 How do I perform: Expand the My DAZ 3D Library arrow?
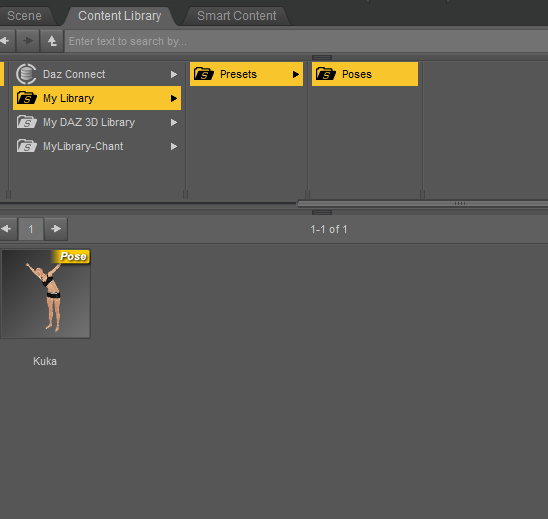(x=174, y=122)
